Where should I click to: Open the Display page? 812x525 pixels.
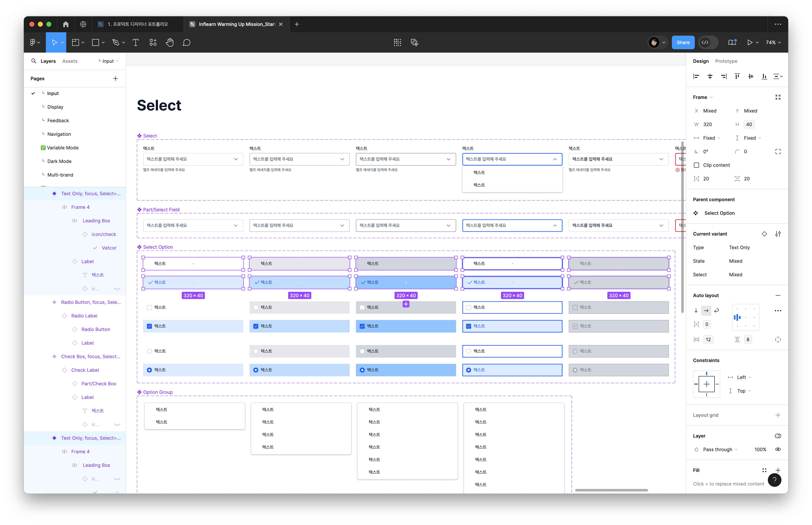55,107
